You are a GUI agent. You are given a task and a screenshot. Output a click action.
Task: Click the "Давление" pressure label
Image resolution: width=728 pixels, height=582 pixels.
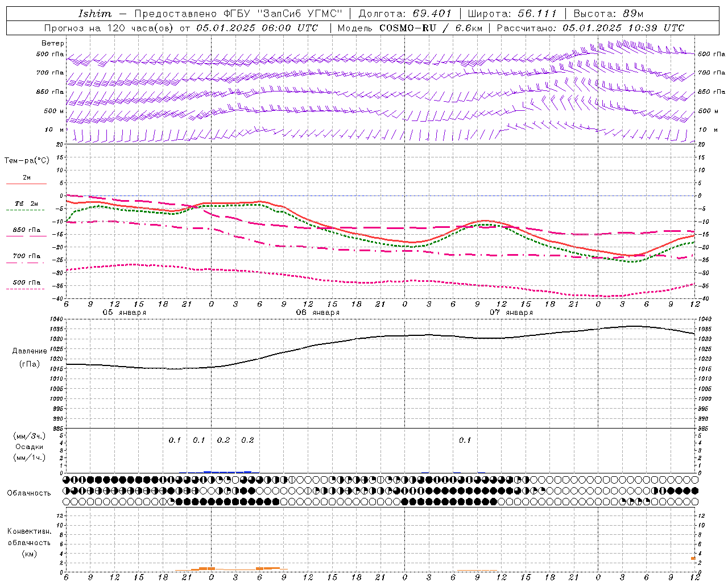[30, 351]
